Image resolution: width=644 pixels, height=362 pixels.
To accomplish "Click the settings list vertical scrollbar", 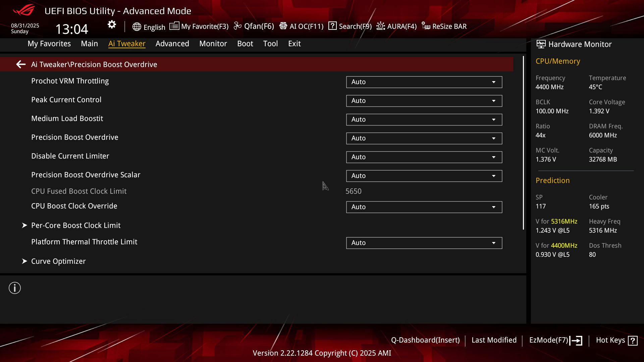I will 523,143.
